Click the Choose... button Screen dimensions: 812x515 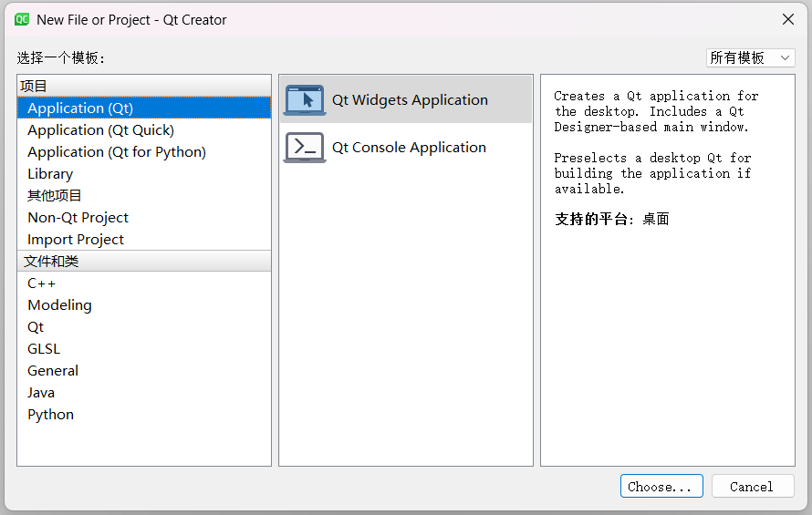click(x=661, y=486)
